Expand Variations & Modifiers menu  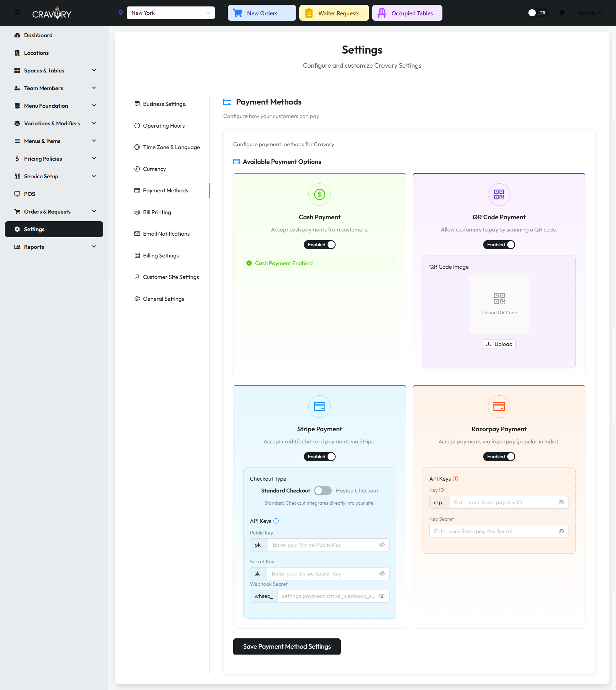coord(94,123)
